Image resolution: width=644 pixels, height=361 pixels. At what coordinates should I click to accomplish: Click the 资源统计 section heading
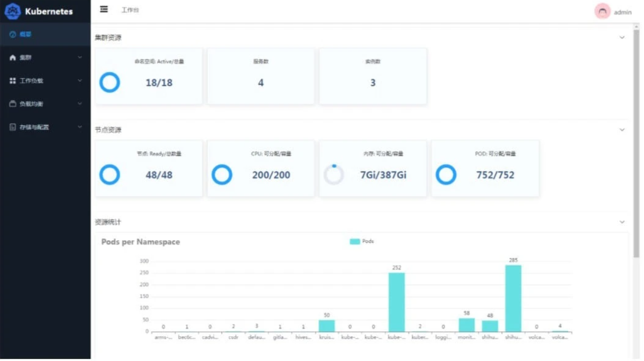tap(108, 222)
